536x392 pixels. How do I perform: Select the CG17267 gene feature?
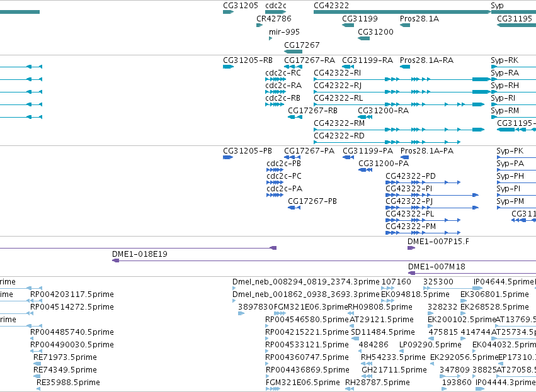(293, 52)
